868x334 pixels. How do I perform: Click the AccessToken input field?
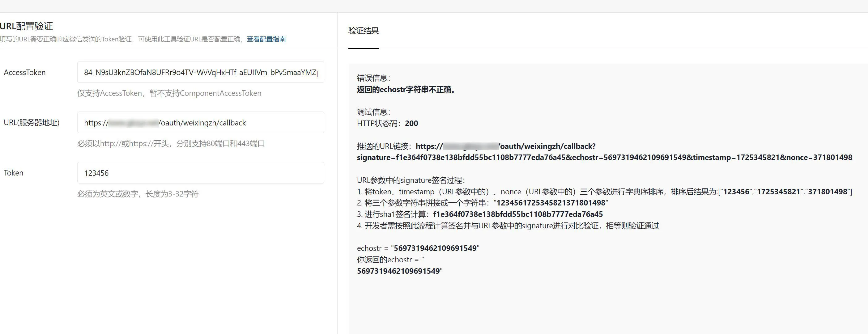coord(201,72)
